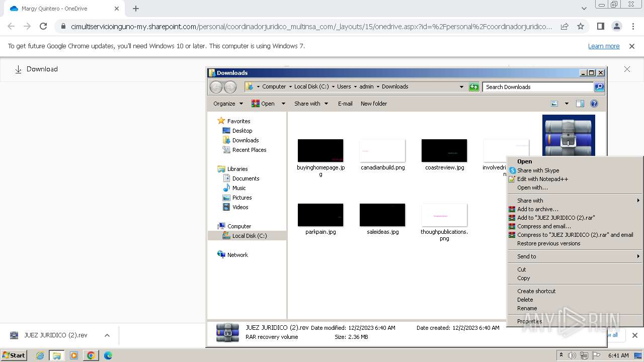The image size is (644, 362).
Task: Go back in Explorer Downloads window
Action: (216, 87)
